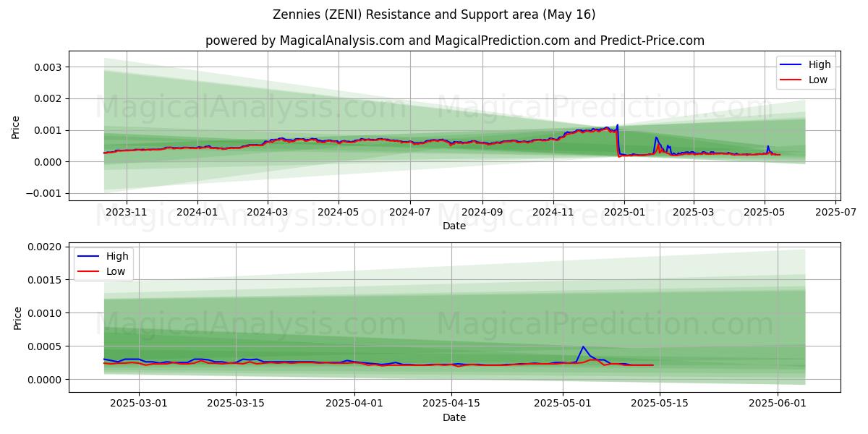868x434 pixels.
Task: Click the 2024-11 x-axis tick label
Action: (553, 213)
